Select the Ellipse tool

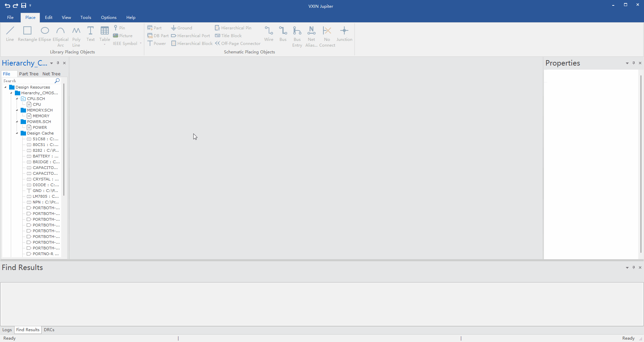tap(45, 34)
